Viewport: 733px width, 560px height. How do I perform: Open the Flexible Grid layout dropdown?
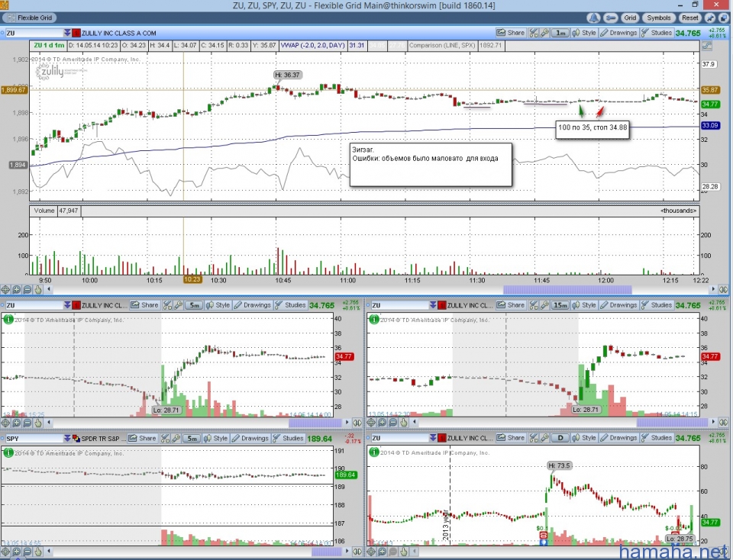30,18
